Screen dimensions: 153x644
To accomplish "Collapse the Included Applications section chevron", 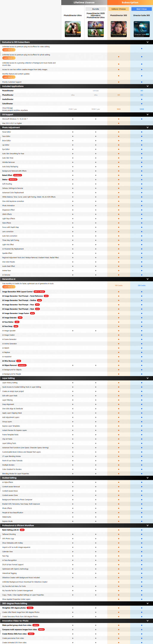I will pos(147,86).
